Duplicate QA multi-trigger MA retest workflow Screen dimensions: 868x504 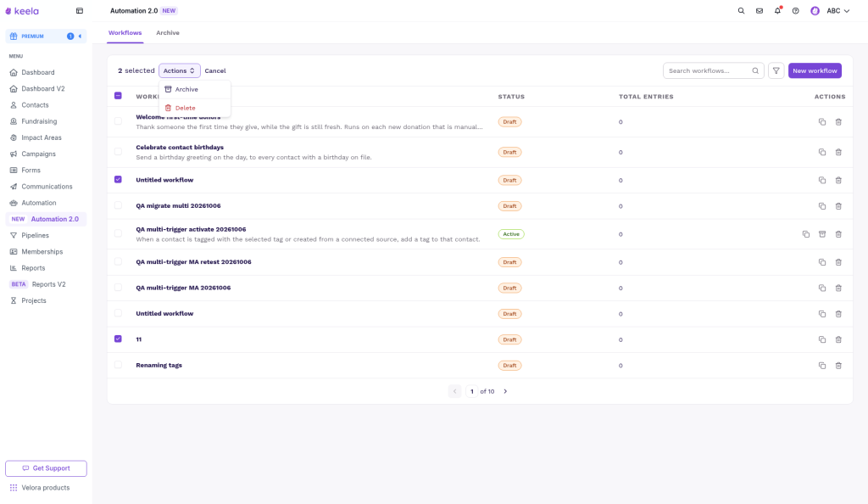click(x=822, y=262)
